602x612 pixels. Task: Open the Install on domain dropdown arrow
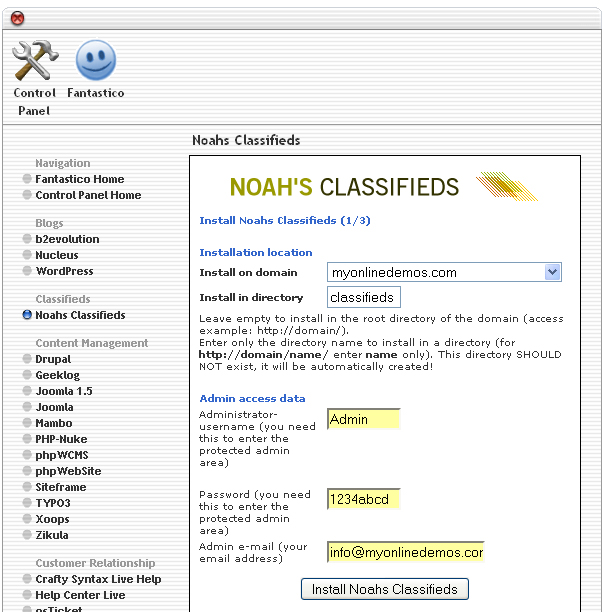point(552,272)
